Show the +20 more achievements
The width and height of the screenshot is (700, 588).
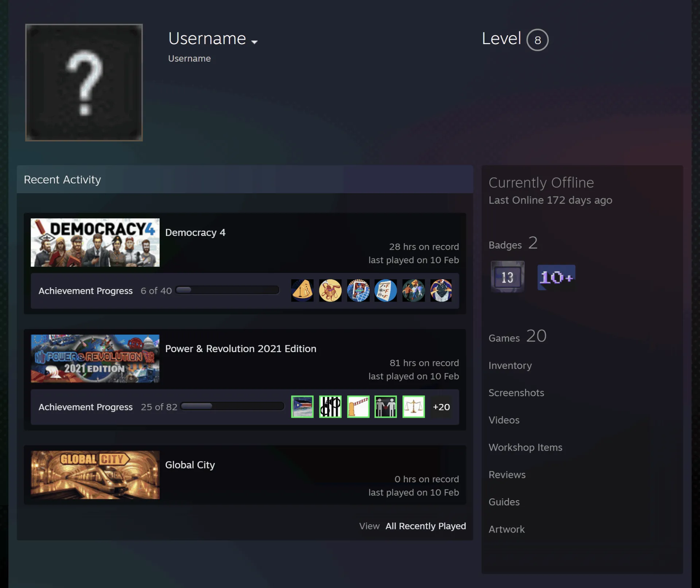pos(441,407)
